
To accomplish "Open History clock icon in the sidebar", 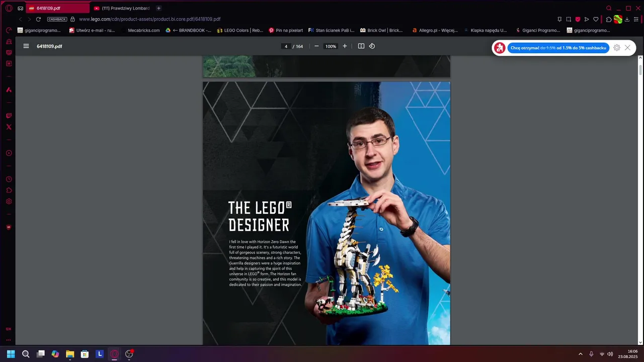I will (9, 179).
